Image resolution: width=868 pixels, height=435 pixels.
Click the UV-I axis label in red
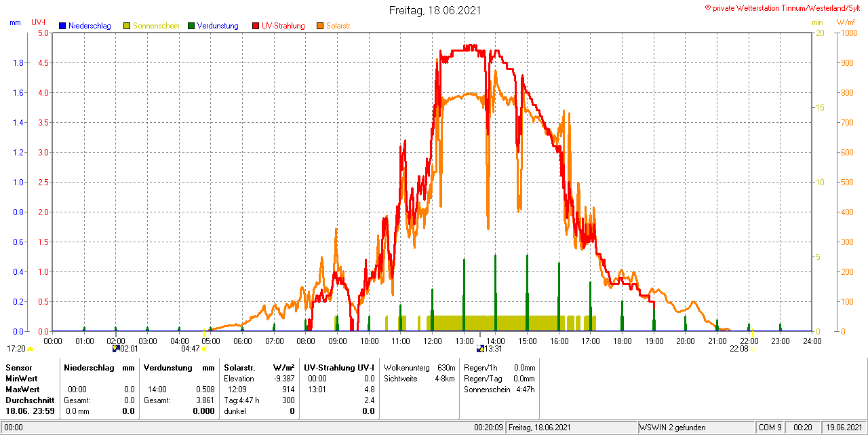point(39,22)
